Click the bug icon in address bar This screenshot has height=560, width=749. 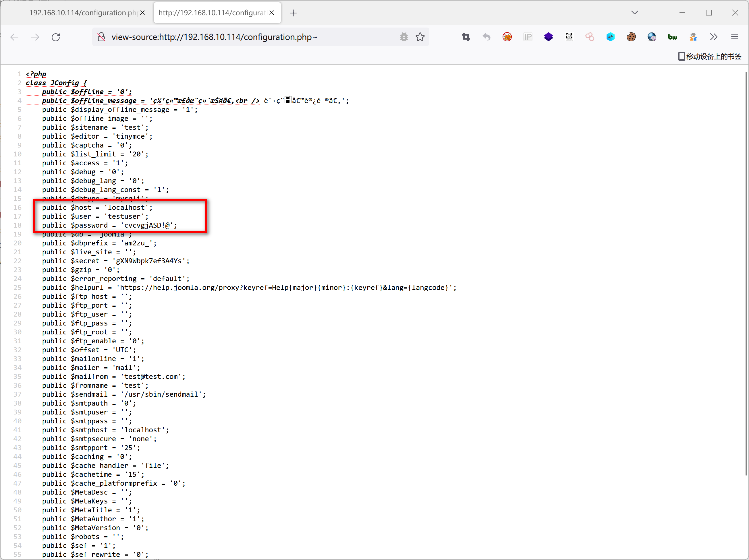point(404,37)
